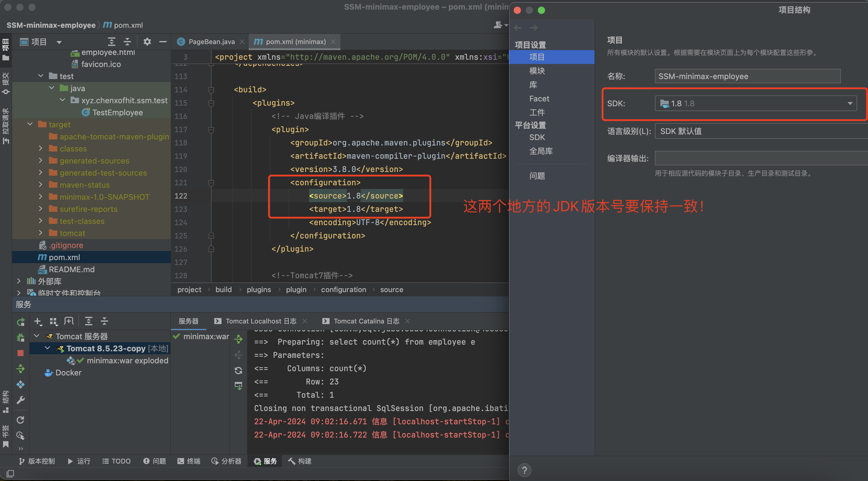Collapse the target folder
This screenshot has height=481, width=868.
coord(30,124)
